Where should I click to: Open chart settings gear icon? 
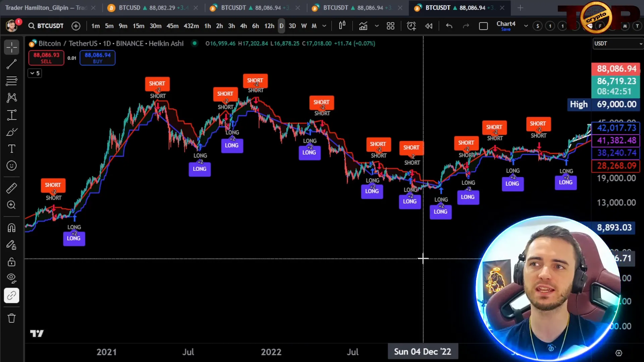tap(619, 353)
